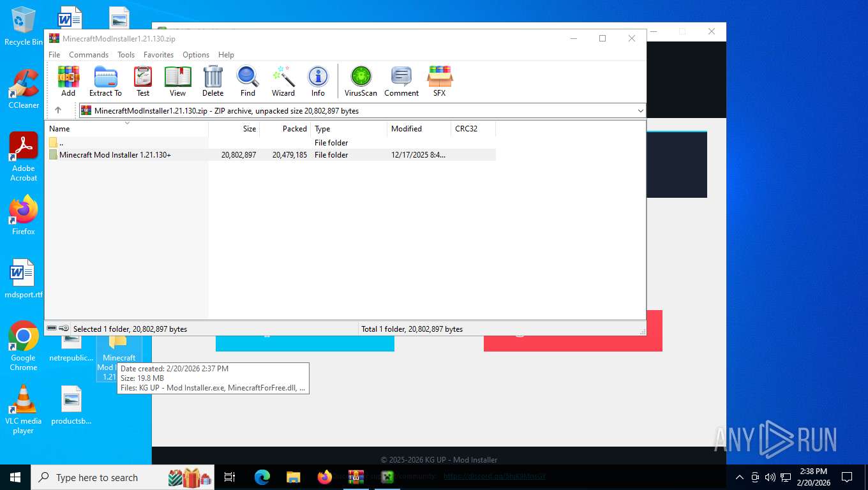This screenshot has width=868, height=490.
Task: Open the Favorites menu
Action: (x=158, y=55)
